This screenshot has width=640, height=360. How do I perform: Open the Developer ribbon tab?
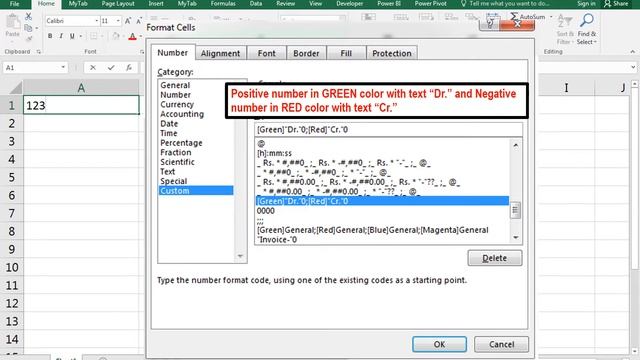[349, 4]
